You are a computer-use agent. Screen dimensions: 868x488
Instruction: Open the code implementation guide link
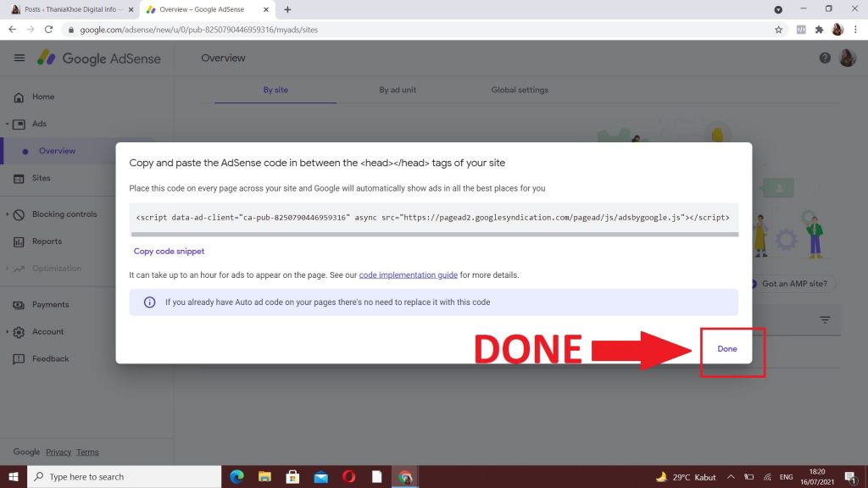[408, 275]
